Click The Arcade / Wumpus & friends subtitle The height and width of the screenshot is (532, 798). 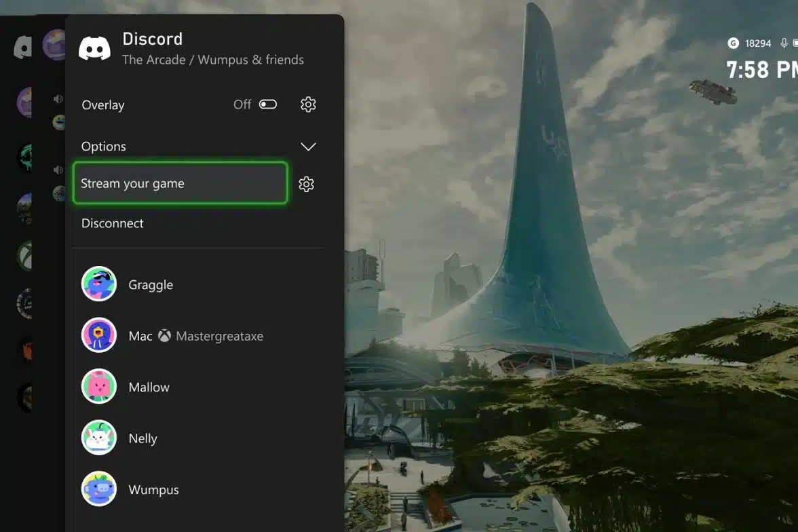tap(213, 60)
